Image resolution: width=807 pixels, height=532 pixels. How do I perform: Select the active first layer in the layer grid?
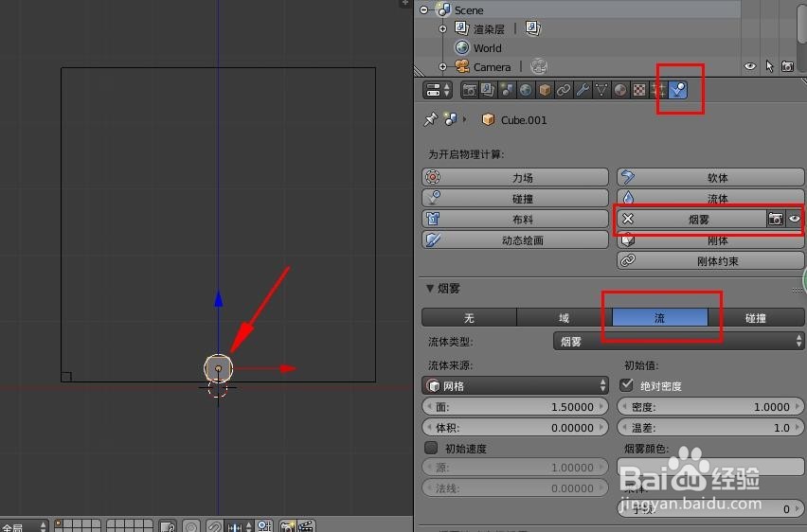(x=59, y=523)
